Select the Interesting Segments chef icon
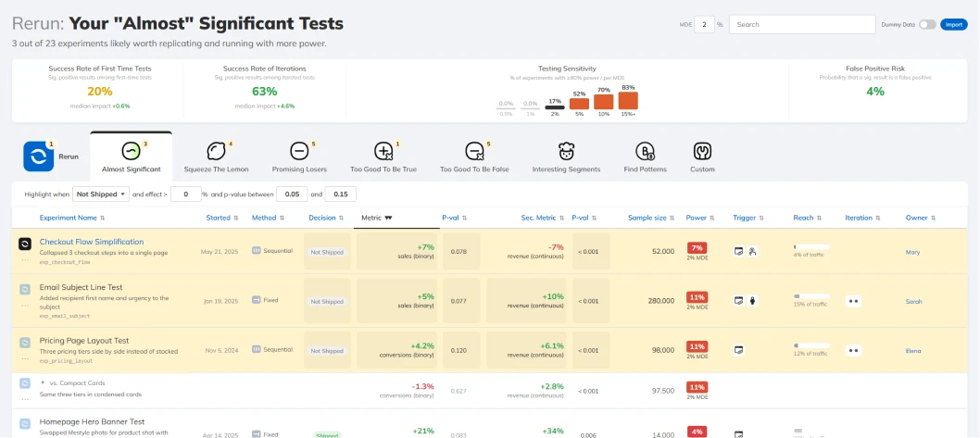This screenshot has height=438, width=980. point(566,151)
